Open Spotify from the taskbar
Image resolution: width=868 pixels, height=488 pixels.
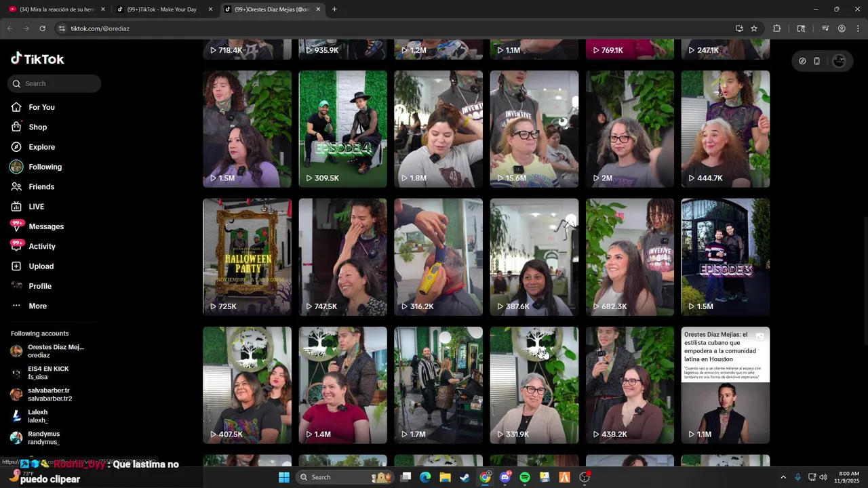(x=525, y=477)
